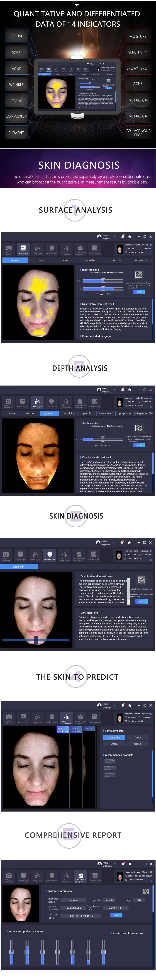The height and width of the screenshot is (980, 156).
Task: Select the whole face contrastive area
Action: (x=114, y=738)
